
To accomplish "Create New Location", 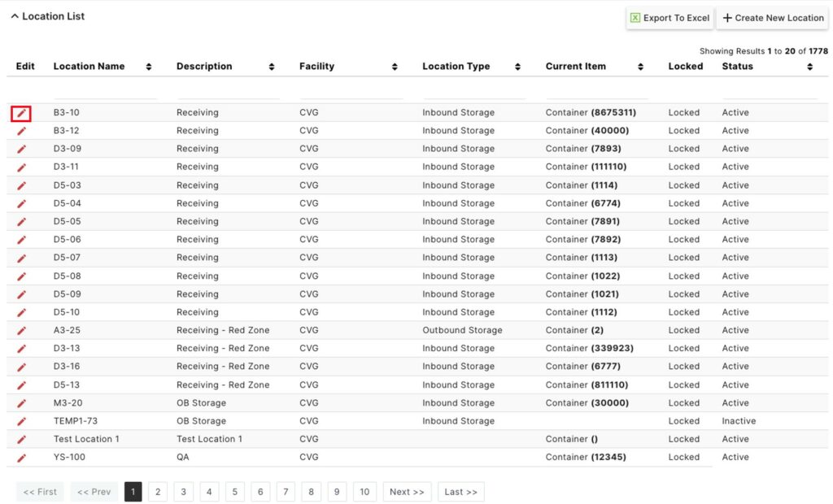I will pyautogui.click(x=773, y=18).
